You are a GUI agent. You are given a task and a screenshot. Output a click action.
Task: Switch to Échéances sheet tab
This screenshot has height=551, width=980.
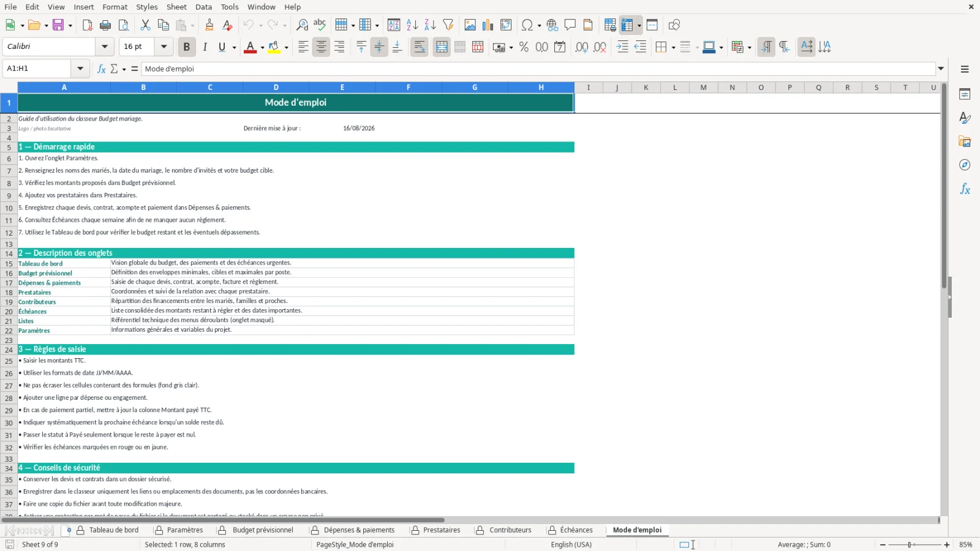(576, 530)
